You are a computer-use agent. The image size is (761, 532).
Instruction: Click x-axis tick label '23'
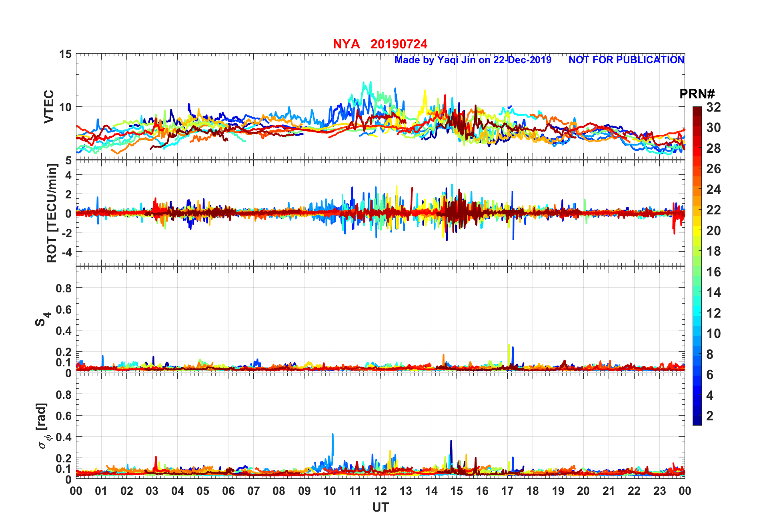(659, 491)
